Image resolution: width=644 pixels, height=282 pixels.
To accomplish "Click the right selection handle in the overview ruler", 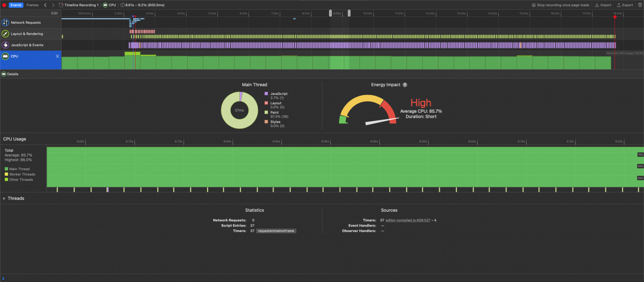I will coord(349,13).
